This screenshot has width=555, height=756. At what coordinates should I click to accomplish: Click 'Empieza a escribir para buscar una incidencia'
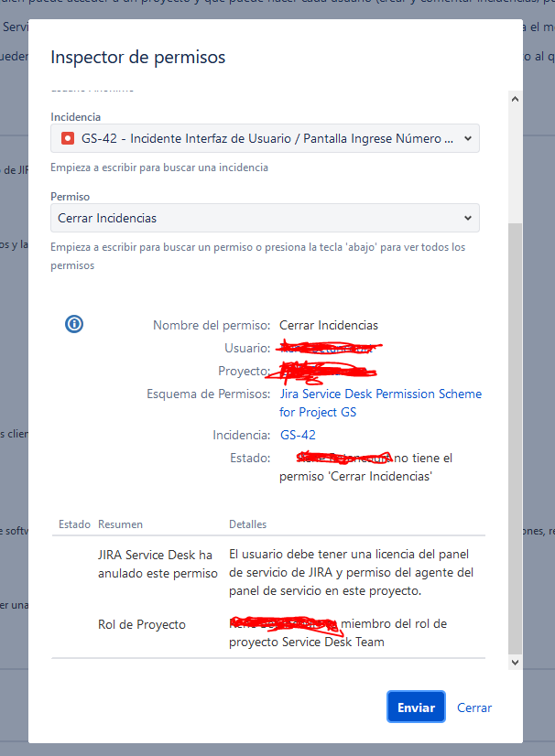click(x=159, y=167)
